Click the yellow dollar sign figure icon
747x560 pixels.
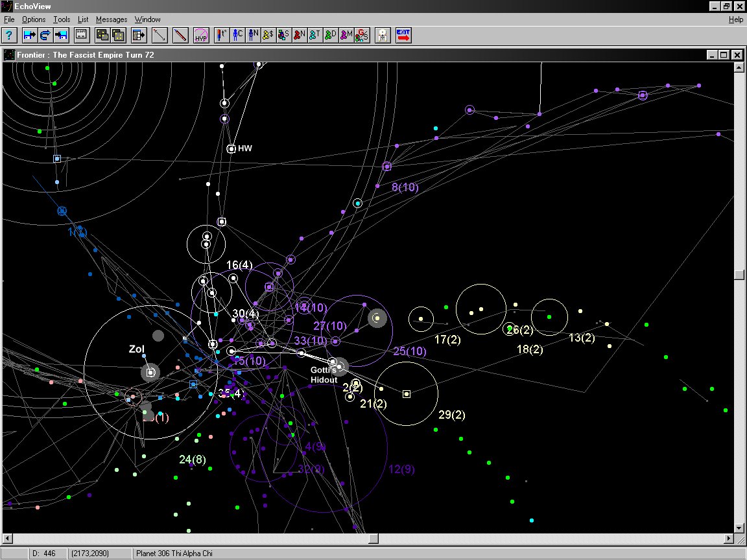[x=268, y=35]
